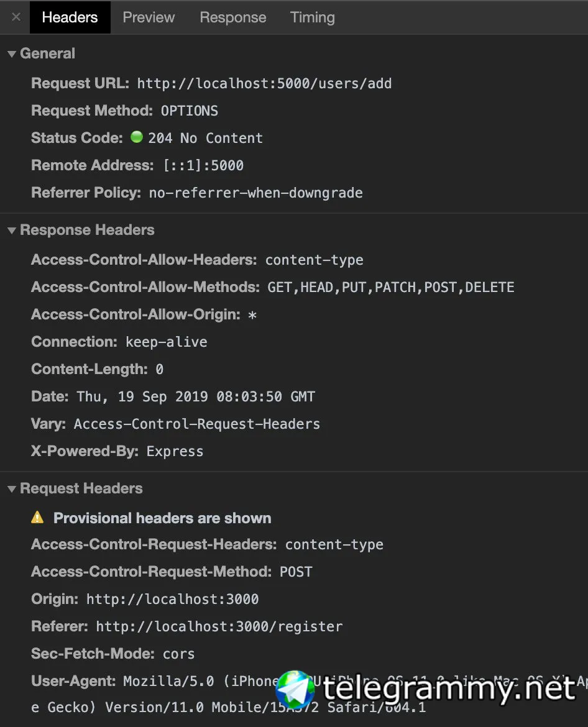Click the provisional headers warning icon

click(37, 518)
